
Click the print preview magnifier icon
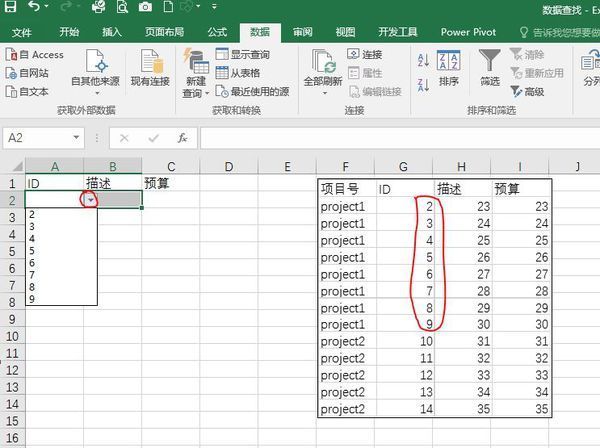(122, 6)
